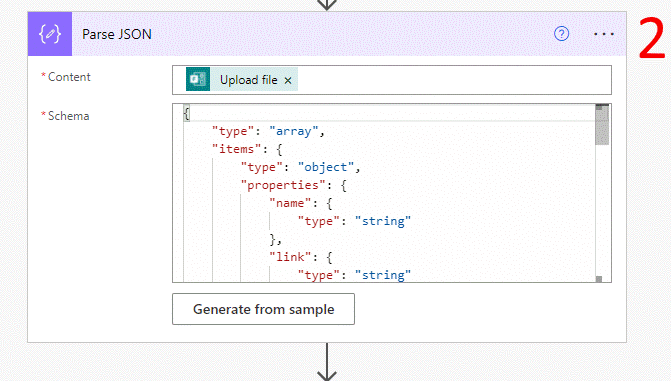Click the schema editor scrollbar thumb

click(602, 127)
